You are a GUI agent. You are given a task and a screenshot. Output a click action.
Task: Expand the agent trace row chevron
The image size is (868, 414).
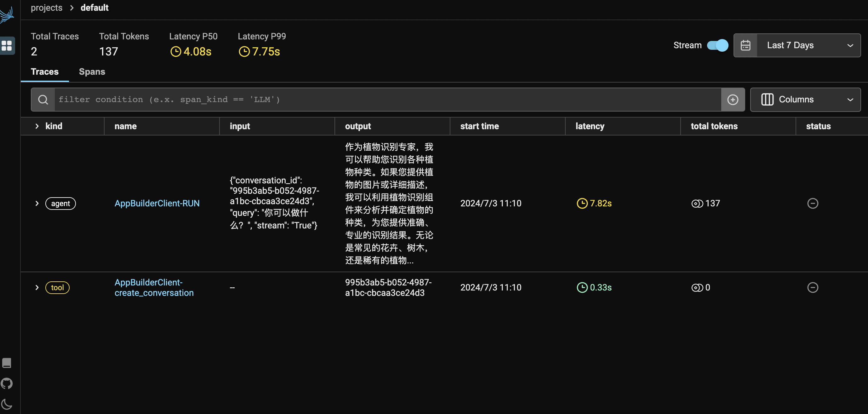coord(37,203)
